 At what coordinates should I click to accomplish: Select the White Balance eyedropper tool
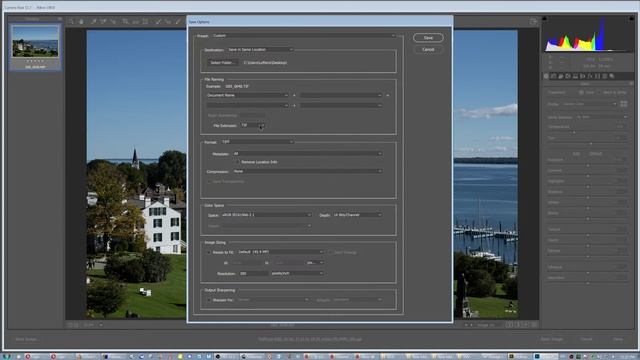93,22
